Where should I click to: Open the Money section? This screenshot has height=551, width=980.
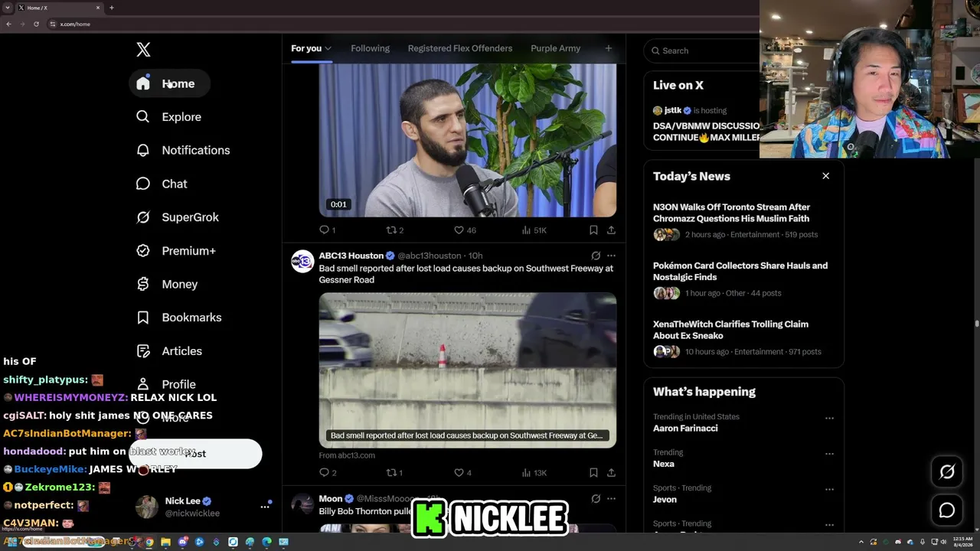[167, 284]
